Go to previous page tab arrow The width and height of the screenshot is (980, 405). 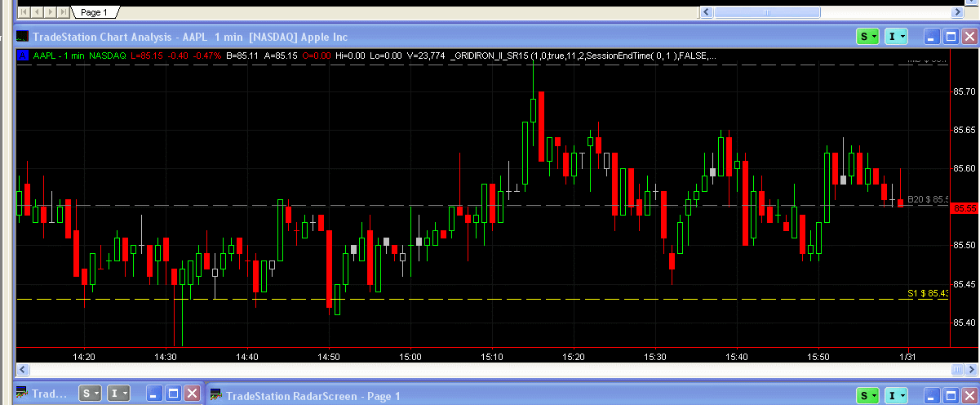coord(38,12)
